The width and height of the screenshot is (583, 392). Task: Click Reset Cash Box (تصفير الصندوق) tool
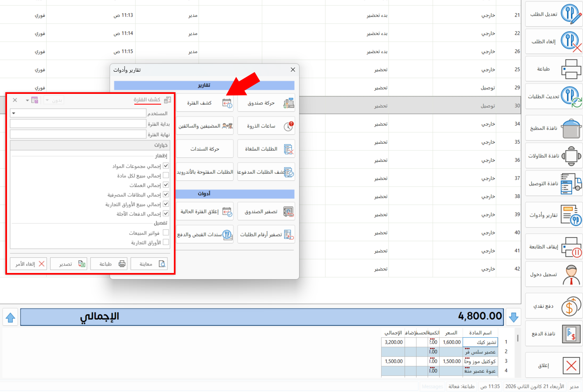266,212
